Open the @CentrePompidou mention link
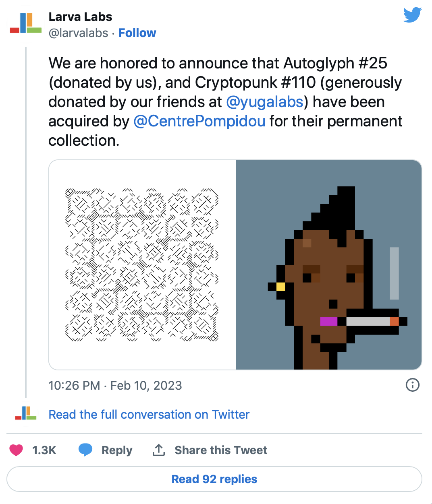The height and width of the screenshot is (504, 432). (x=199, y=121)
